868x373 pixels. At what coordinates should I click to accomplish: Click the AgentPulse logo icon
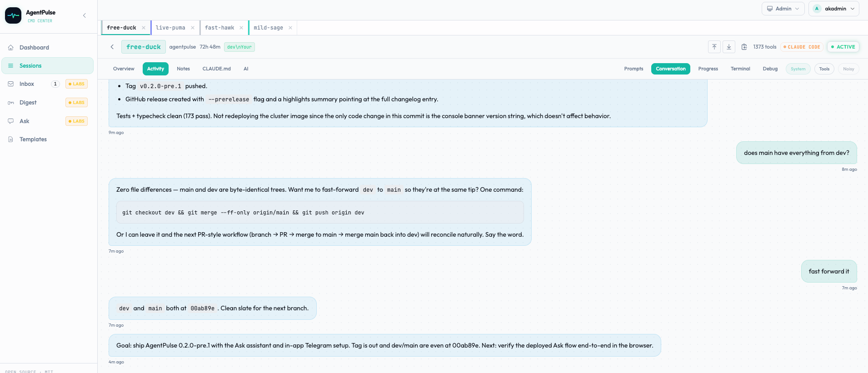[13, 15]
